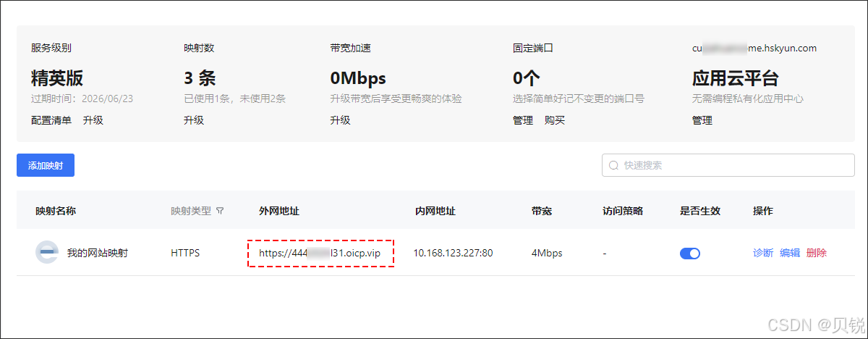Screen dimensions: 868x339
Task: Click 诊断 for 我的网站映射
Action: tap(763, 253)
